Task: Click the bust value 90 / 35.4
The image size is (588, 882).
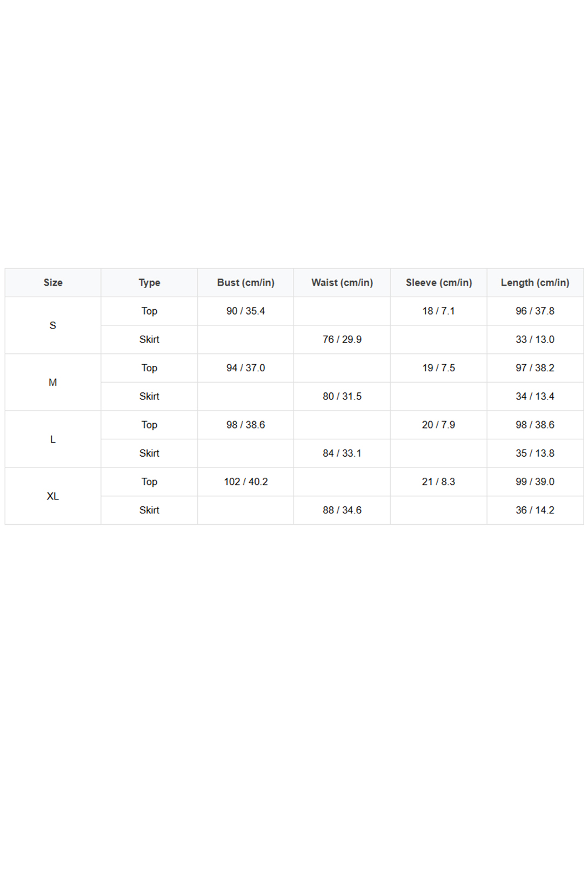Action: pyautogui.click(x=246, y=311)
